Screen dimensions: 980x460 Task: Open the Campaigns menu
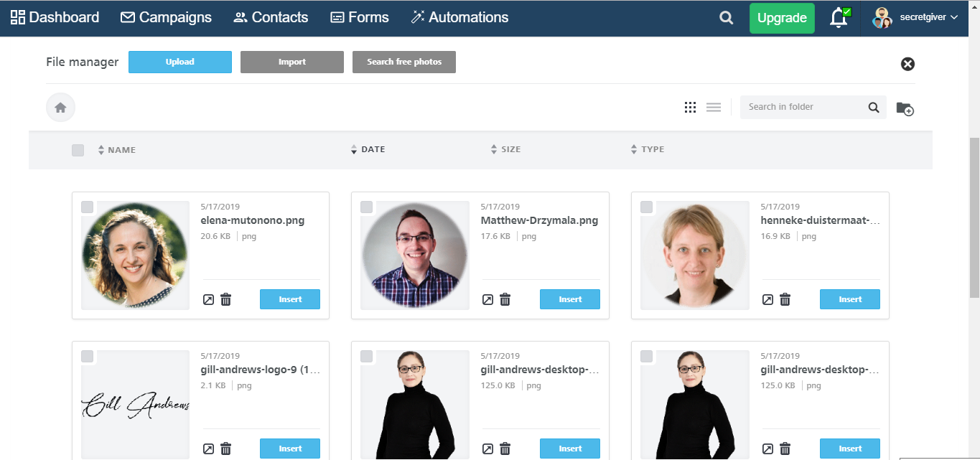pyautogui.click(x=166, y=17)
